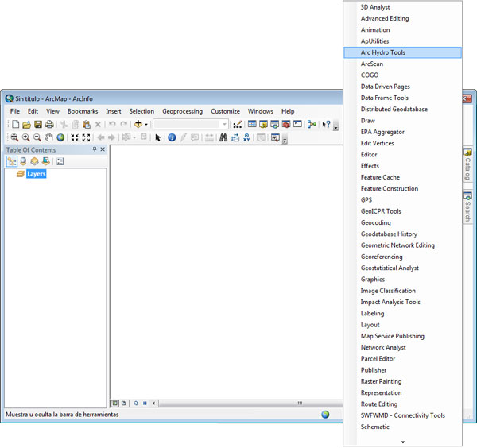This screenshot has height=448, width=477.
Task: Open the Windows menu
Action: 261,111
